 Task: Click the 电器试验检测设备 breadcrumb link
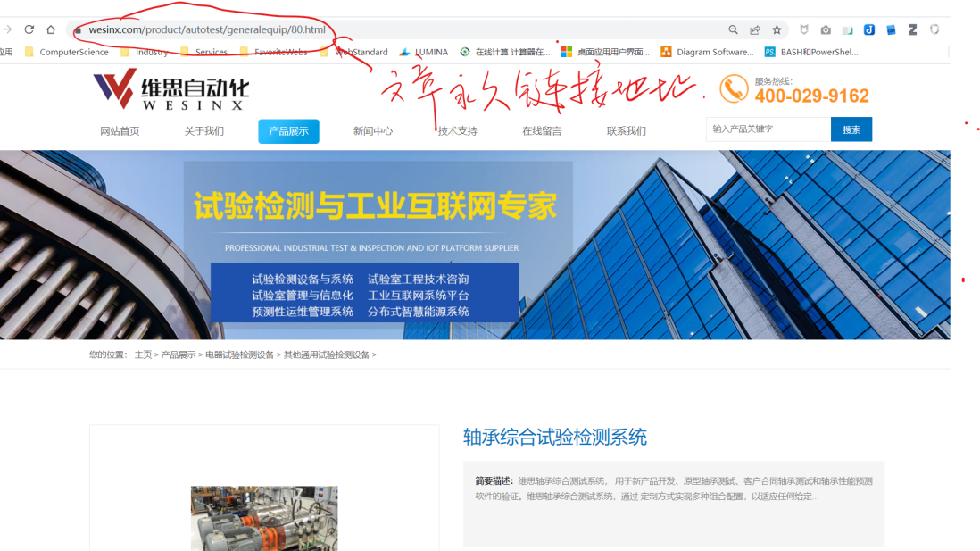tap(239, 355)
